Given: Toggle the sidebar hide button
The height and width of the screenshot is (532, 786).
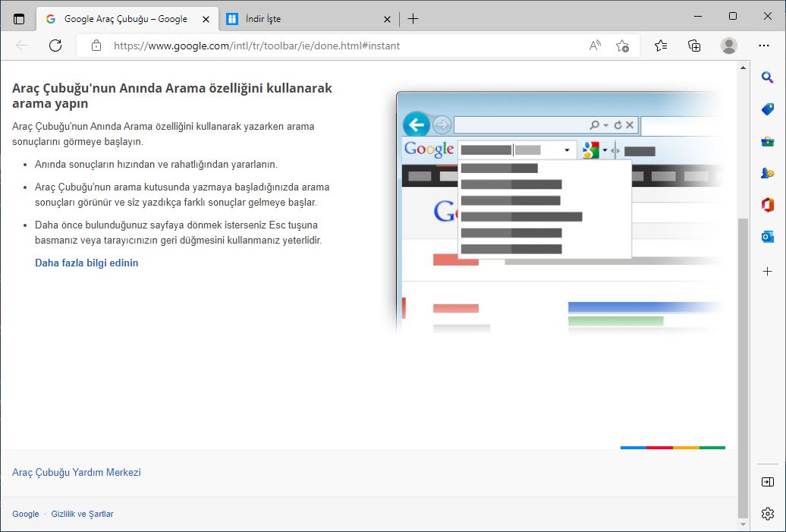Looking at the screenshot, I should (x=768, y=482).
